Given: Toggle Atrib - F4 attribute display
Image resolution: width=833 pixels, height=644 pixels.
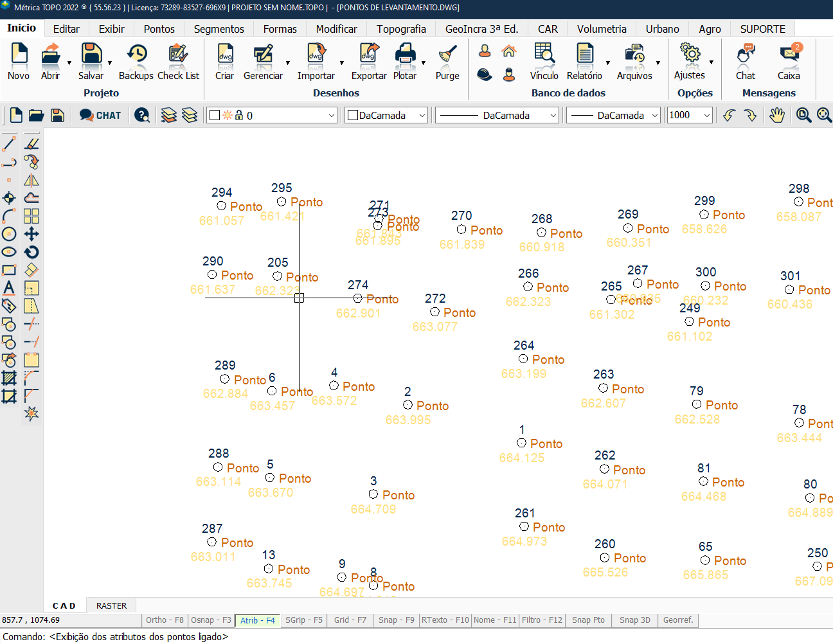Looking at the screenshot, I should click(x=257, y=620).
